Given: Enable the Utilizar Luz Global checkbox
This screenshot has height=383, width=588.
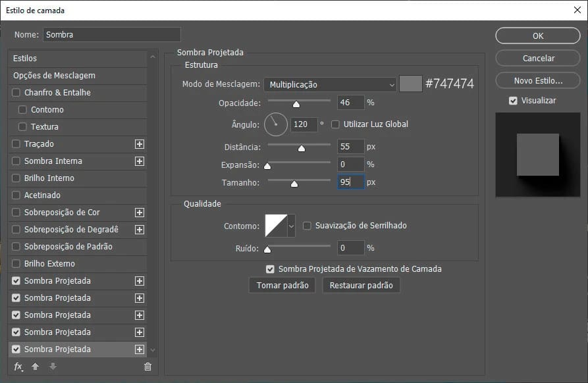Looking at the screenshot, I should (335, 124).
